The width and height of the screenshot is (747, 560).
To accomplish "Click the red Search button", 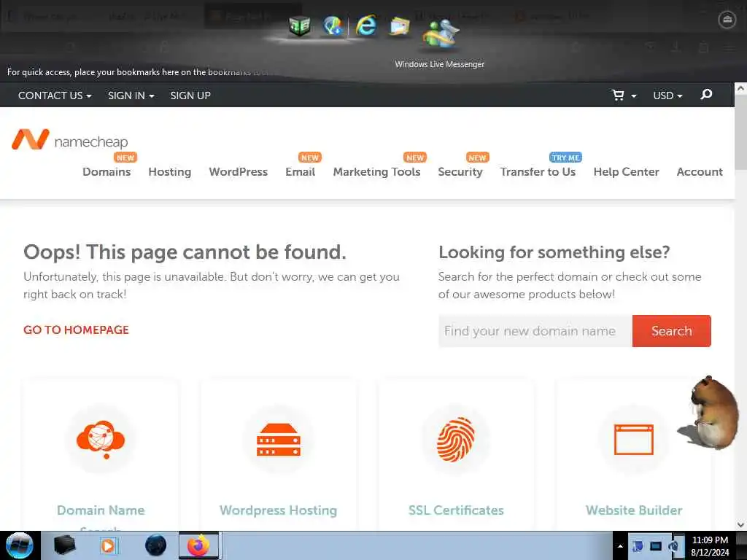I will [671, 331].
